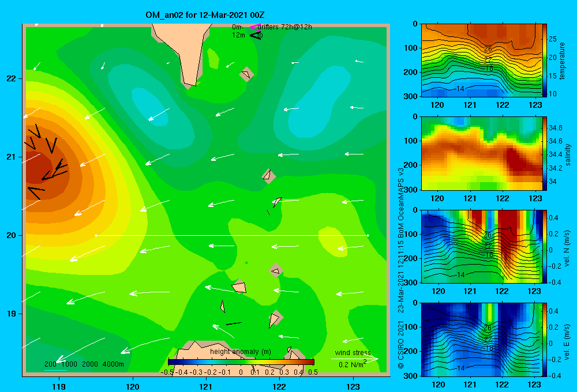Open the eastward velocity section plot
The width and height of the screenshot is (577, 392).
point(482,340)
